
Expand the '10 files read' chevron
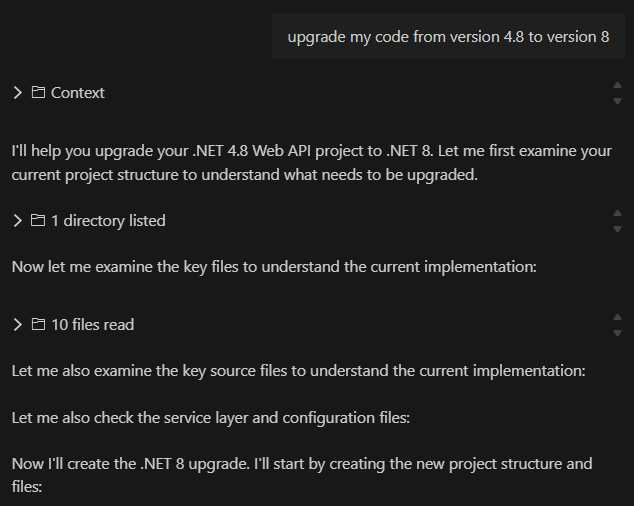click(x=17, y=324)
